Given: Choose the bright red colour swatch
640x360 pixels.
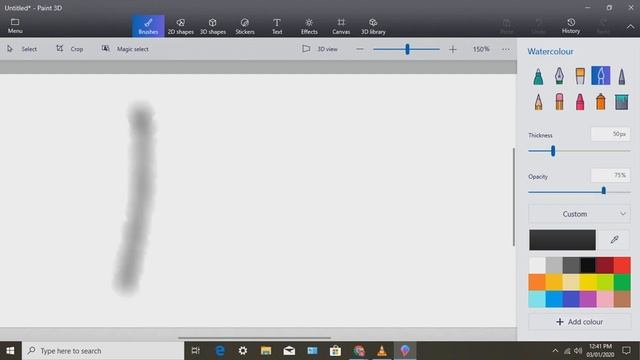Looking at the screenshot, I should [622, 265].
